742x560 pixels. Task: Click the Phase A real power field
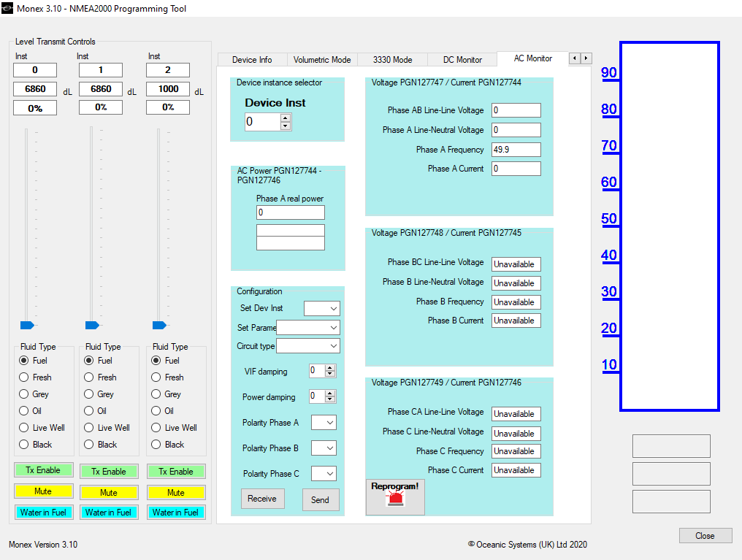coord(291,212)
